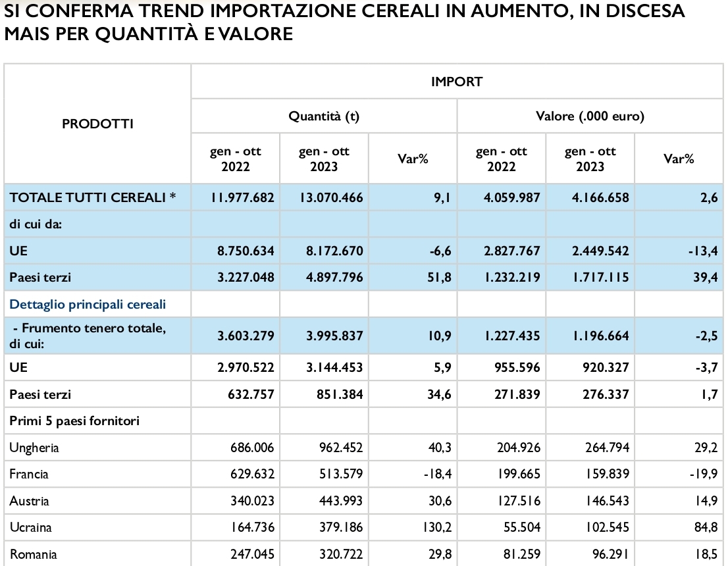The height and width of the screenshot is (566, 728).
Task: Select the value 2.827.767
Action: [x=511, y=251]
